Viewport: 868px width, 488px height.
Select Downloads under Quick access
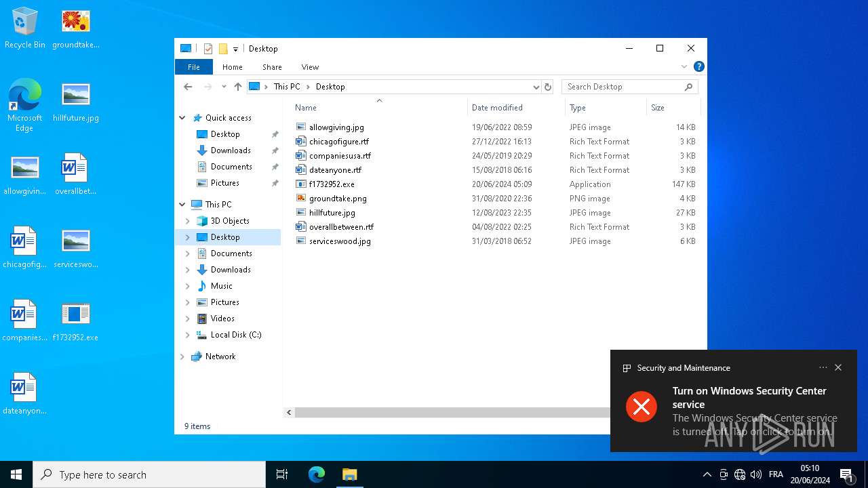(231, 150)
